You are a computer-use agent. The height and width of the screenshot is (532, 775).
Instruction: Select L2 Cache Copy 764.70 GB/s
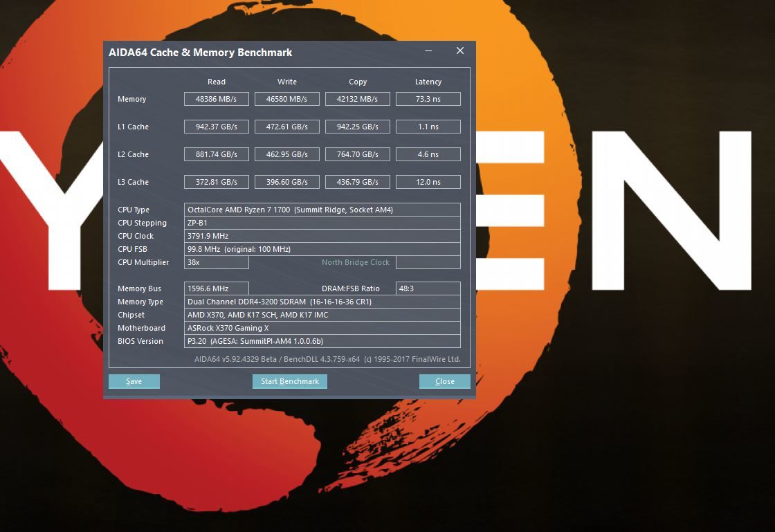[358, 154]
